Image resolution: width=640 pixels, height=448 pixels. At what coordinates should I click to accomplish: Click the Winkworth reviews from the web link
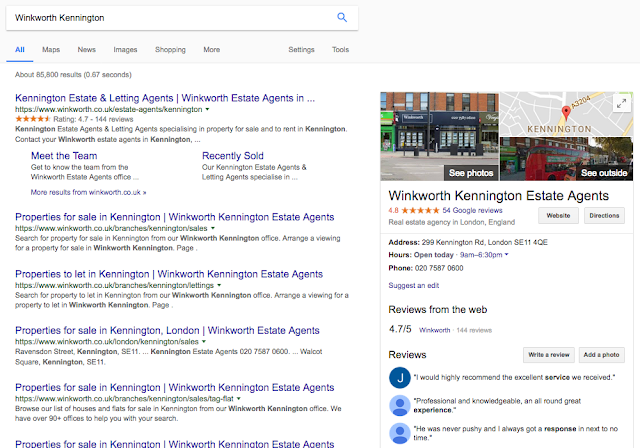pyautogui.click(x=434, y=330)
